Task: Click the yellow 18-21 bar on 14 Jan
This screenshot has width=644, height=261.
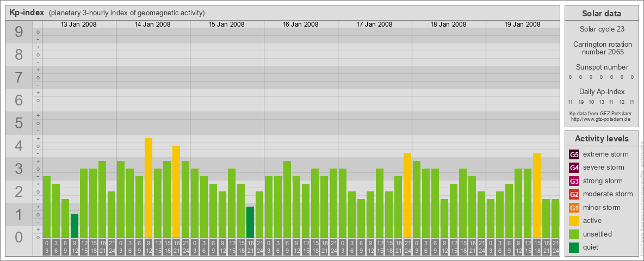Action: point(176,191)
